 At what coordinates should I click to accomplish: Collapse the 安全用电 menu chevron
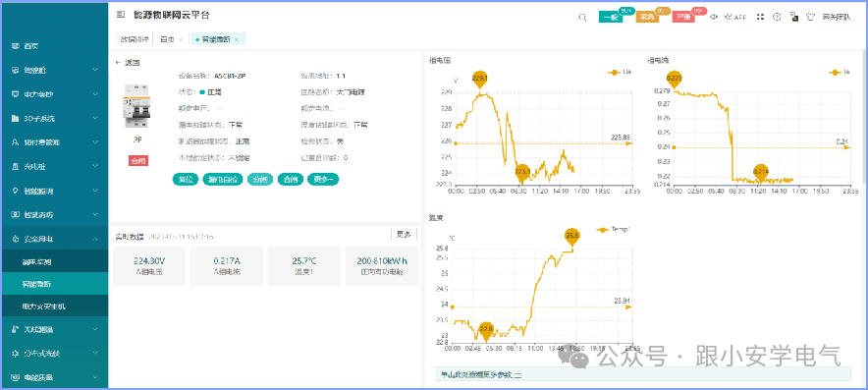point(95,239)
